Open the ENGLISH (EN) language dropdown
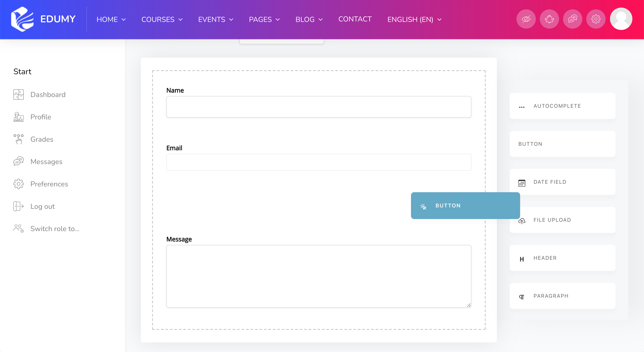 click(x=415, y=19)
